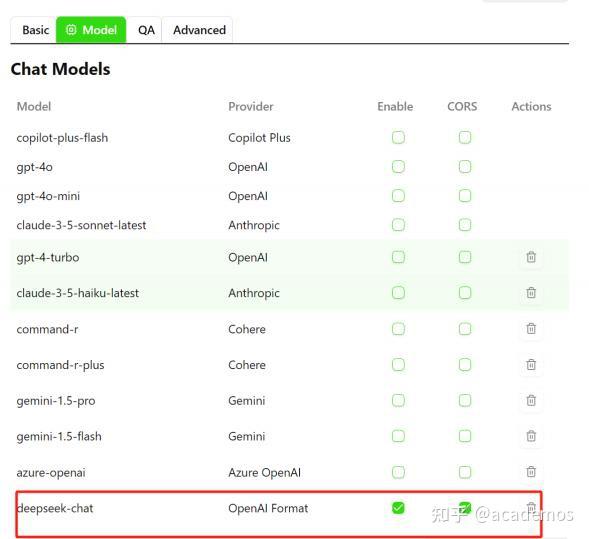Toggle CORS for copilot-plus-flash
589x539 pixels.
[x=465, y=137]
